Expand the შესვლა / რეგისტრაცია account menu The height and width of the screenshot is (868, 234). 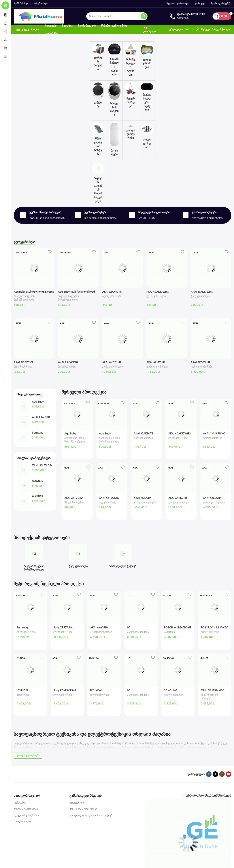[213, 29]
